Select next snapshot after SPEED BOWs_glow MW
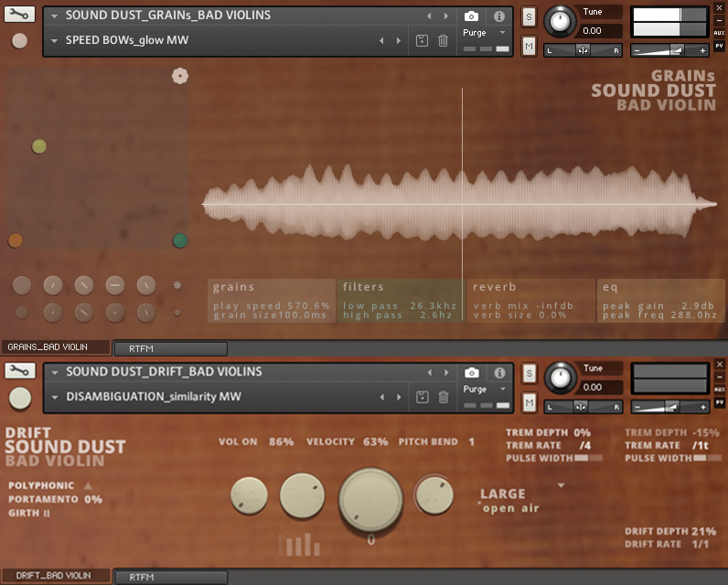This screenshot has width=728, height=585. 399,40
